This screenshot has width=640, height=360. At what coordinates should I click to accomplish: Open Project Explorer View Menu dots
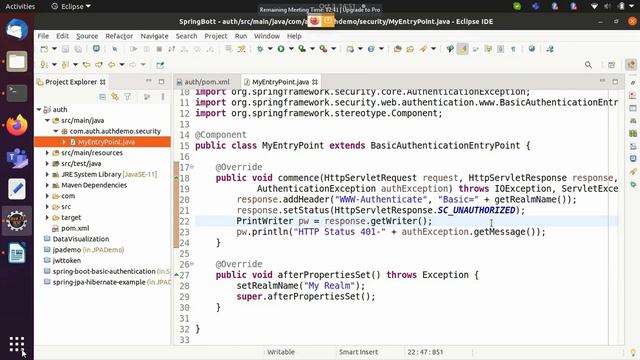coord(163,97)
